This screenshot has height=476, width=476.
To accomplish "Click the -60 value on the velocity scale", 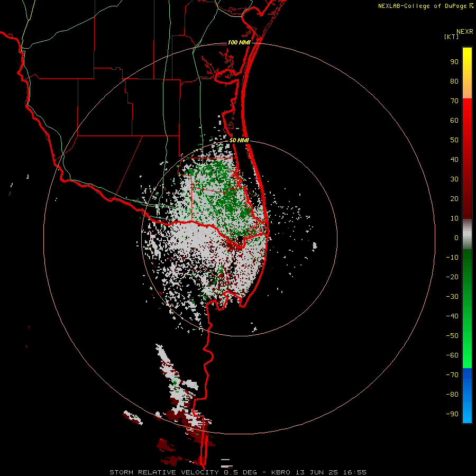I will point(452,355).
